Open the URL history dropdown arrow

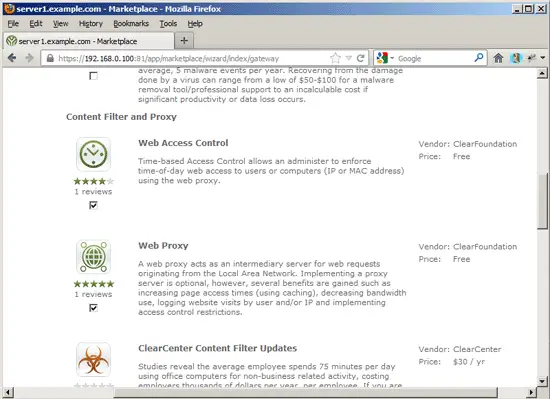pos(348,58)
